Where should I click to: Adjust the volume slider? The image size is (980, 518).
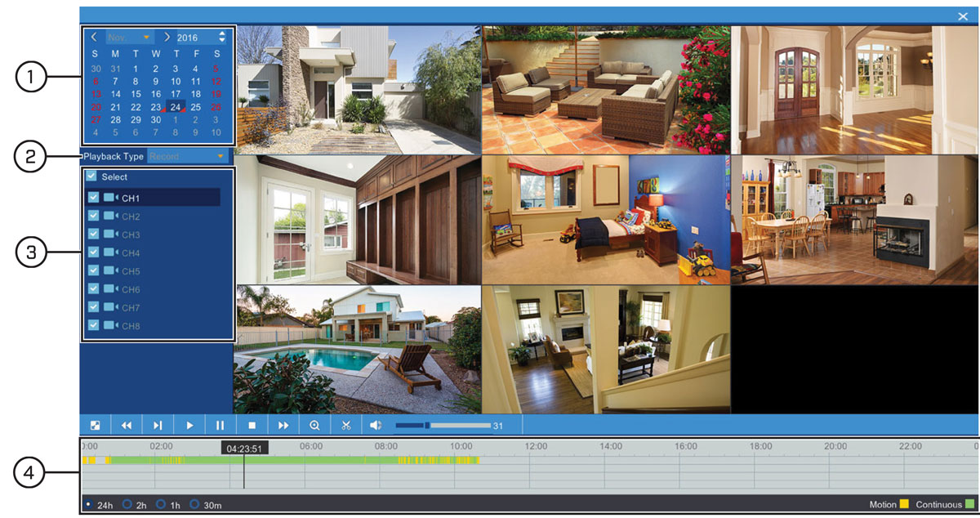(x=443, y=425)
